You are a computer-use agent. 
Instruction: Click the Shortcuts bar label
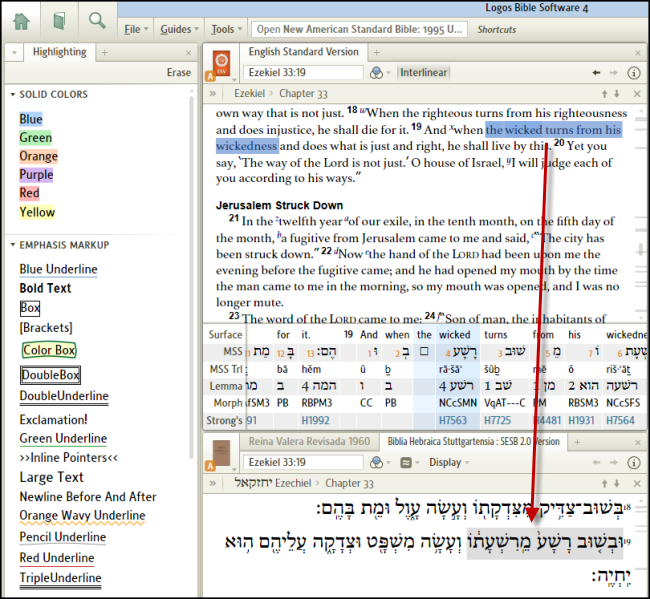497,30
